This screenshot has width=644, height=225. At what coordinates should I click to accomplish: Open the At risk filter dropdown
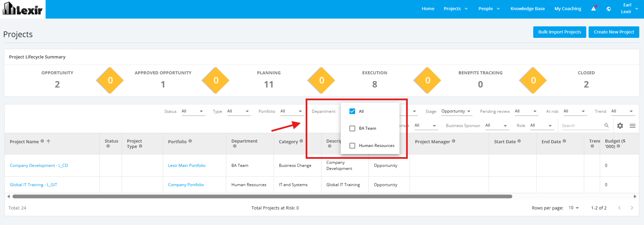(575, 111)
